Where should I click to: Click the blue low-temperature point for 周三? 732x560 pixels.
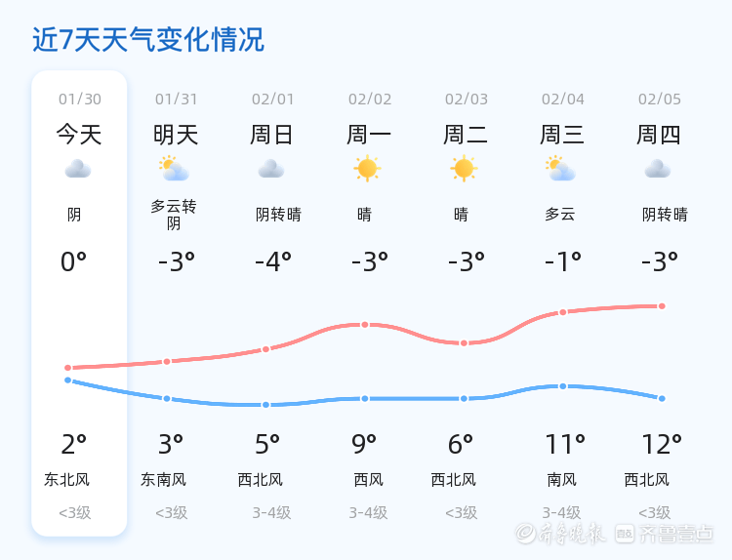point(563,386)
